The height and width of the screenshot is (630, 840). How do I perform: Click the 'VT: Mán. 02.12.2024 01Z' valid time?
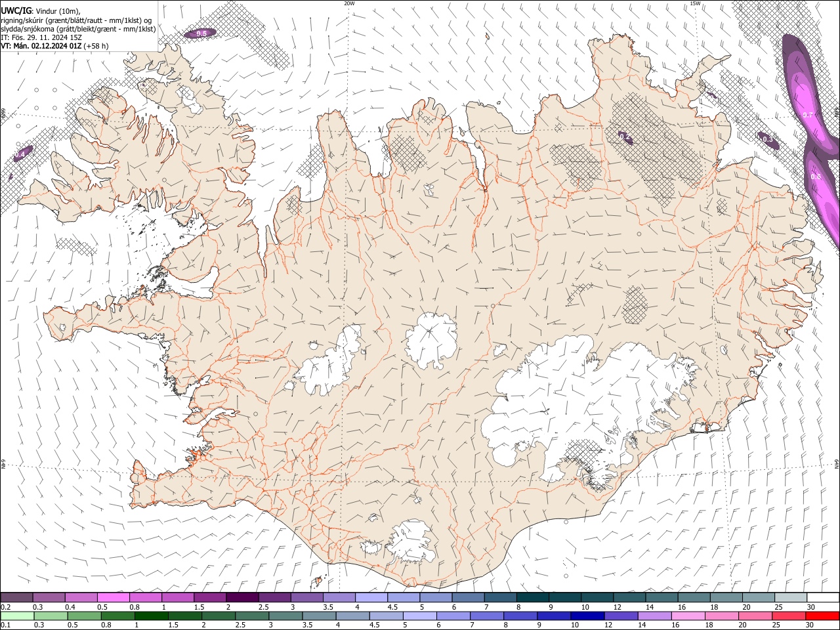(41, 46)
